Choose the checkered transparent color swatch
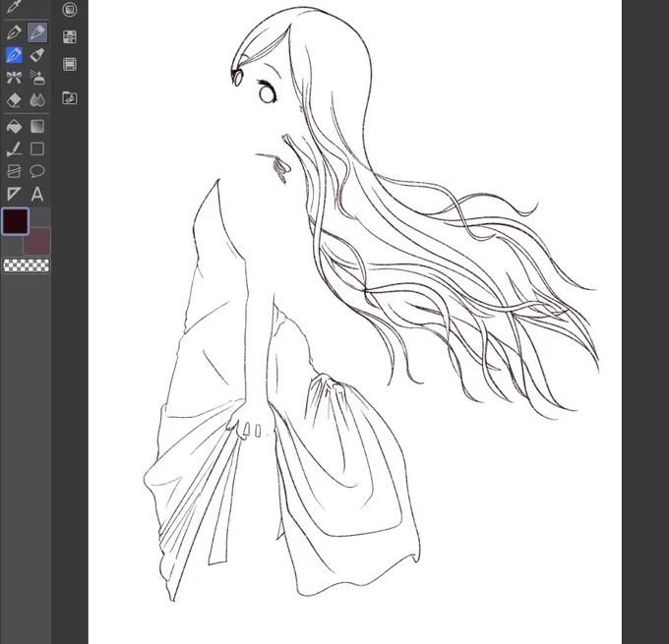669x644 pixels. pos(26,265)
